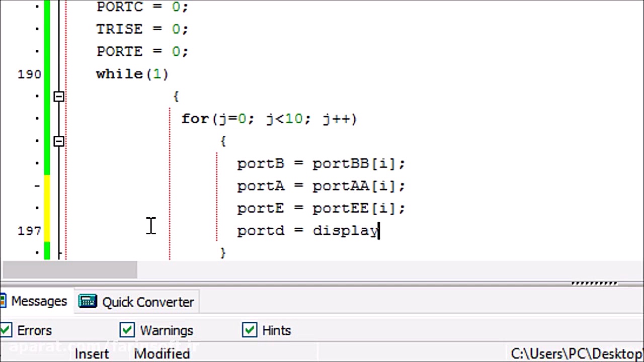Click gutter marker beside the portA line
This screenshot has width=644, height=362.
[x=37, y=186]
